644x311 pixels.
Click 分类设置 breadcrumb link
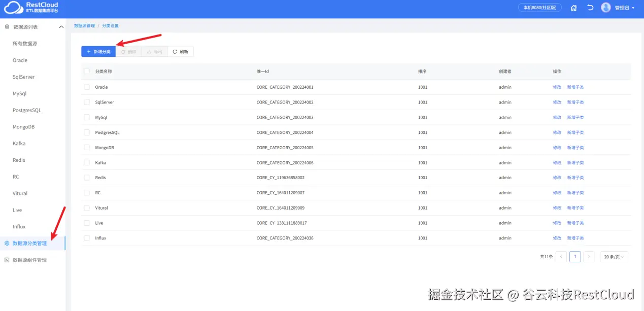[x=110, y=26]
